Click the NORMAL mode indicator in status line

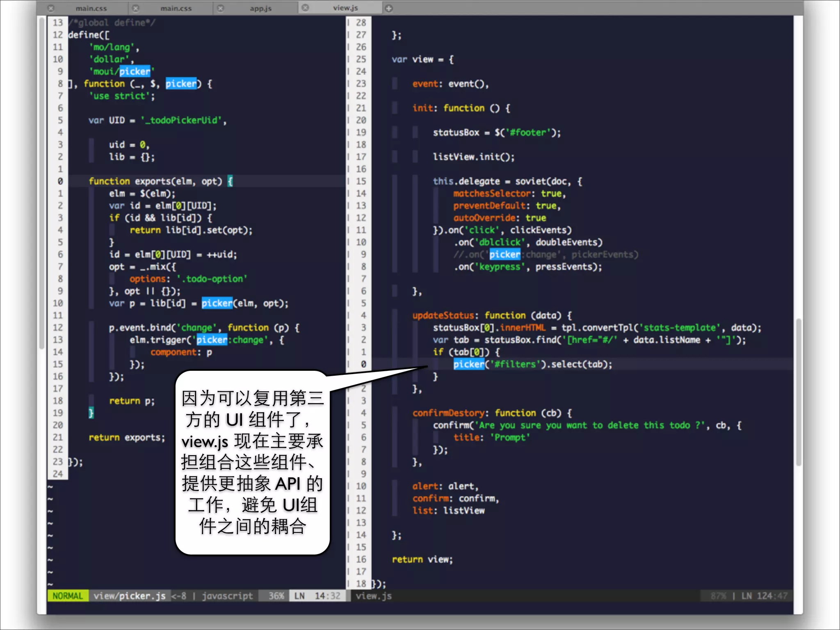(x=68, y=596)
